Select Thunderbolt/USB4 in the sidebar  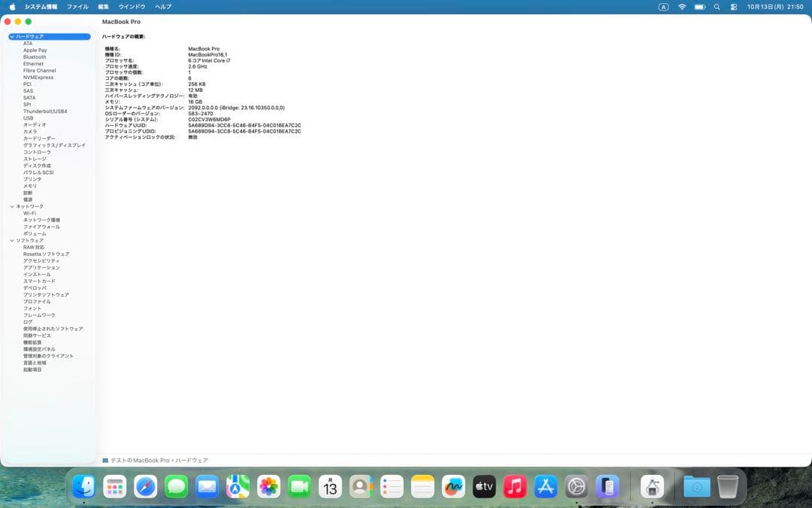click(45, 111)
